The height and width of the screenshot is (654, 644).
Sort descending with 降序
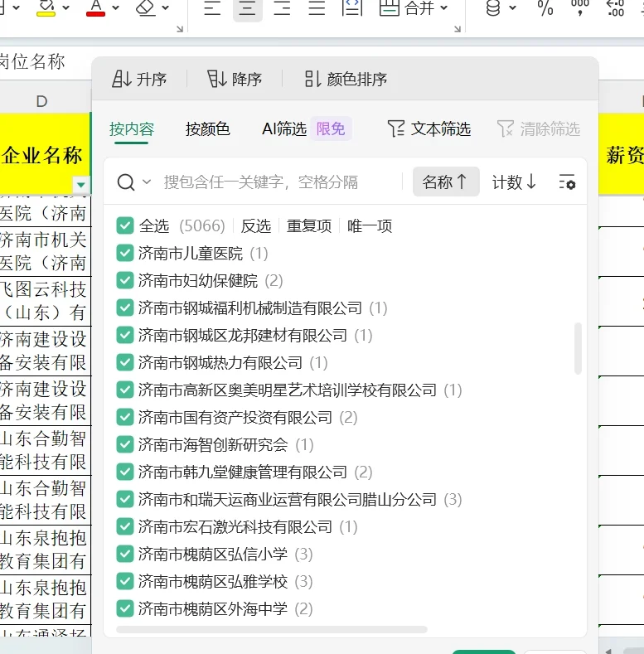click(235, 79)
